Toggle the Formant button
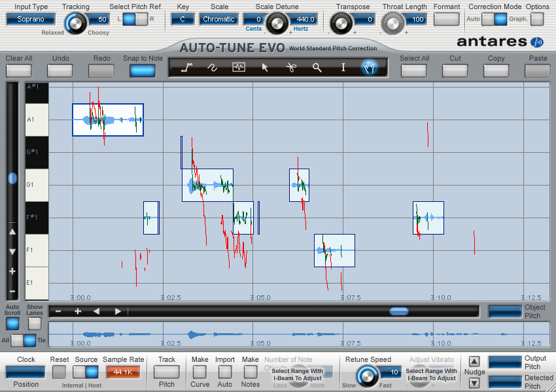This screenshot has height=392, width=556. [x=446, y=19]
